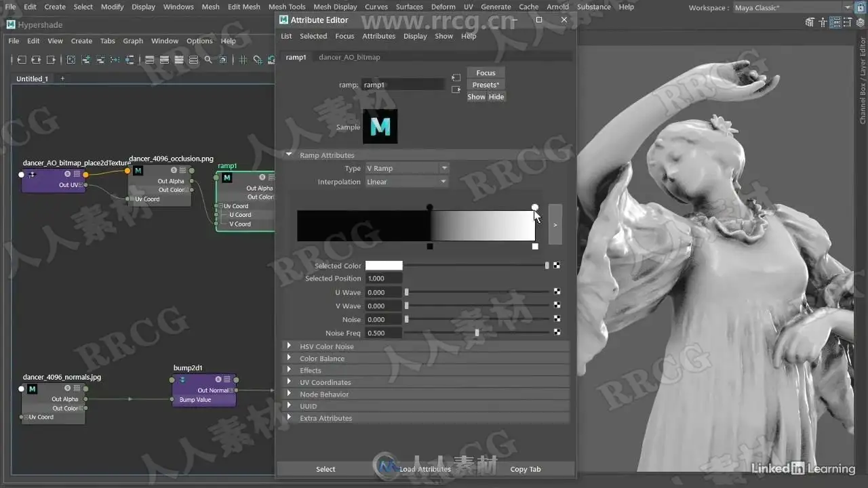Toggle view mode lines on bump2d1 node
Screen dimensions: 868x488
point(227,380)
